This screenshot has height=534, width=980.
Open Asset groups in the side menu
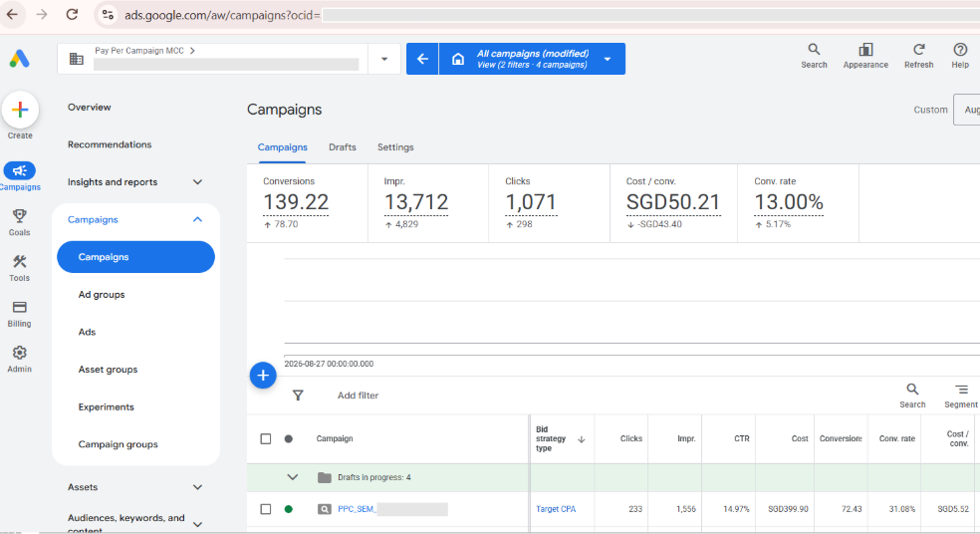click(x=108, y=370)
